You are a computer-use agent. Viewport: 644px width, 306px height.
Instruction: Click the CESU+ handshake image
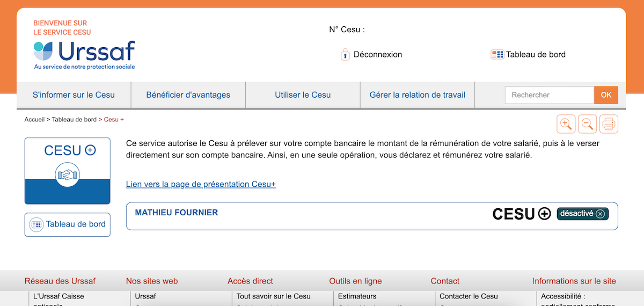(67, 174)
